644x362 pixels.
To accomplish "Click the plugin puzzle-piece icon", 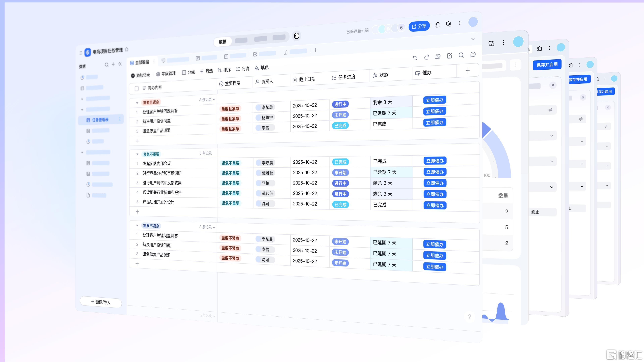I will [438, 25].
